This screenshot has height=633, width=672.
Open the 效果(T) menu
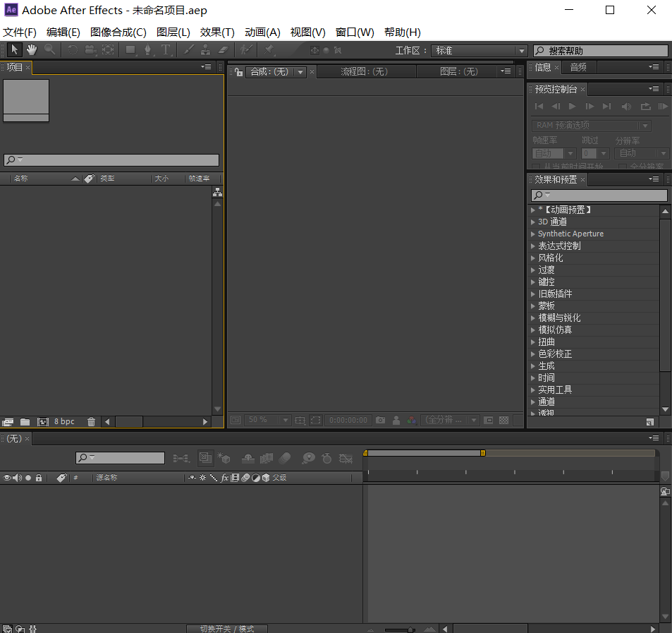(x=217, y=32)
